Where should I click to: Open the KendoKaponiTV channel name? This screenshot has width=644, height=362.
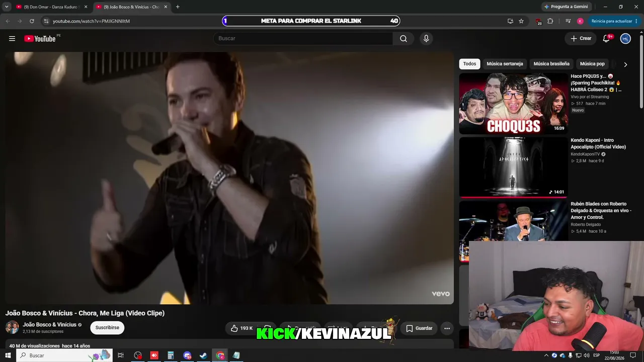tap(585, 154)
